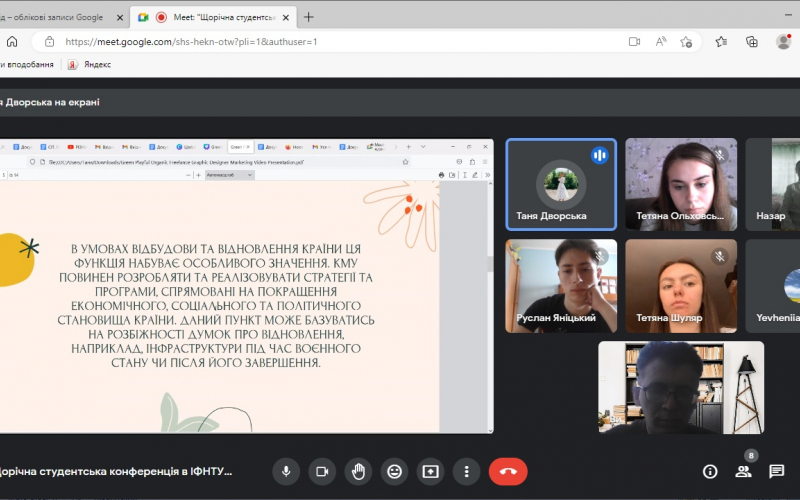The height and width of the screenshot is (500, 800).
Task: Mute microphone in Meet controls
Action: click(286, 471)
